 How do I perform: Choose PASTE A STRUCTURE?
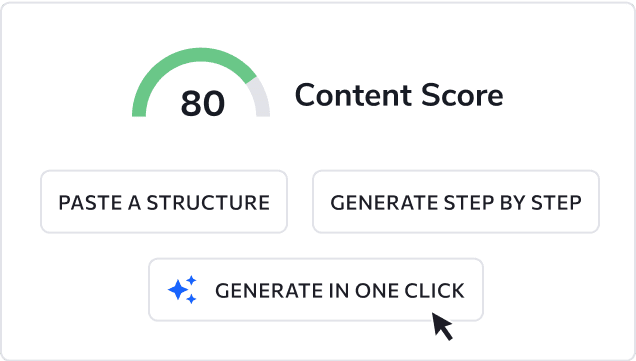coord(164,202)
